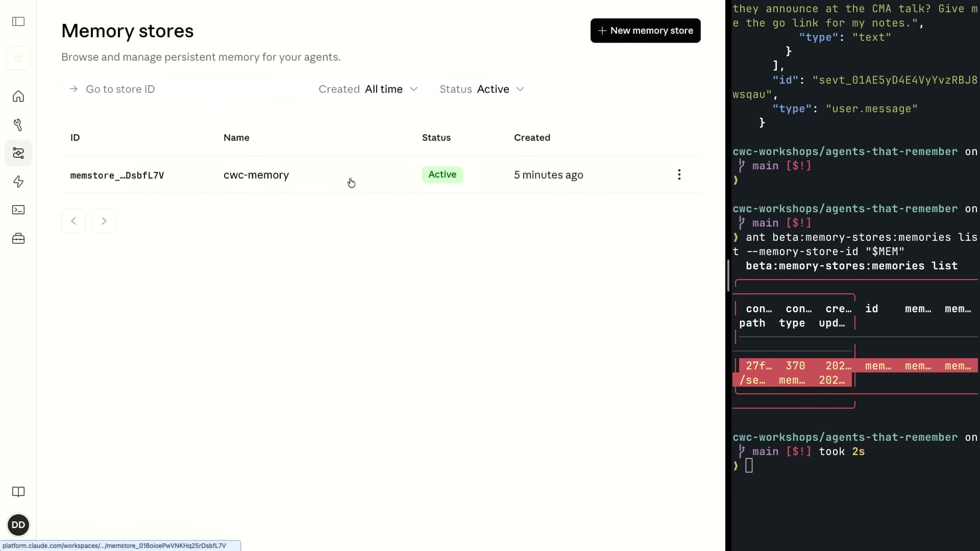Open the DD user avatar
This screenshot has height=551, width=980.
[18, 525]
